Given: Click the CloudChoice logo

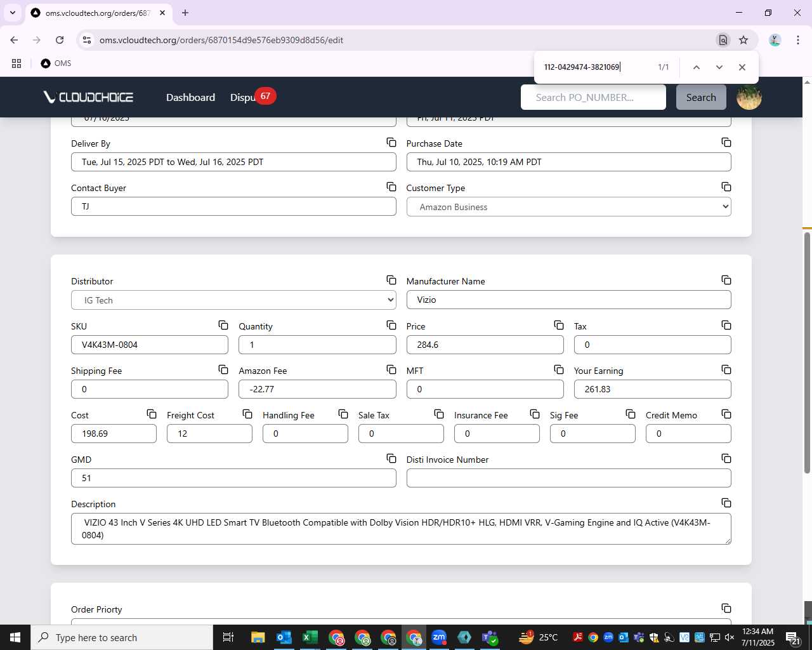Looking at the screenshot, I should [88, 97].
